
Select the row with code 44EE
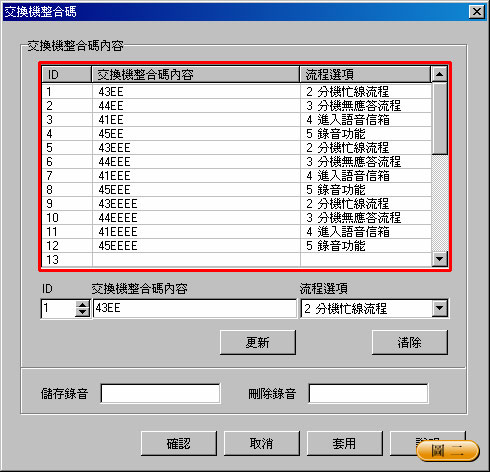tap(237, 106)
